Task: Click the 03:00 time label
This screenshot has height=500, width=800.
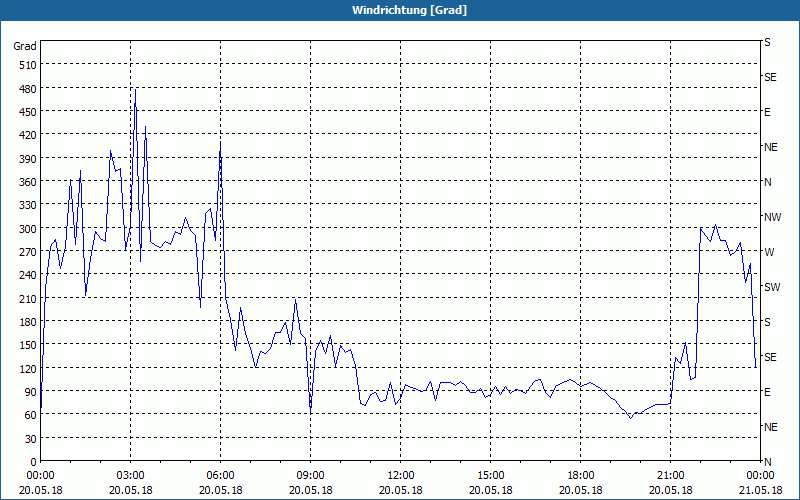Action: [130, 476]
